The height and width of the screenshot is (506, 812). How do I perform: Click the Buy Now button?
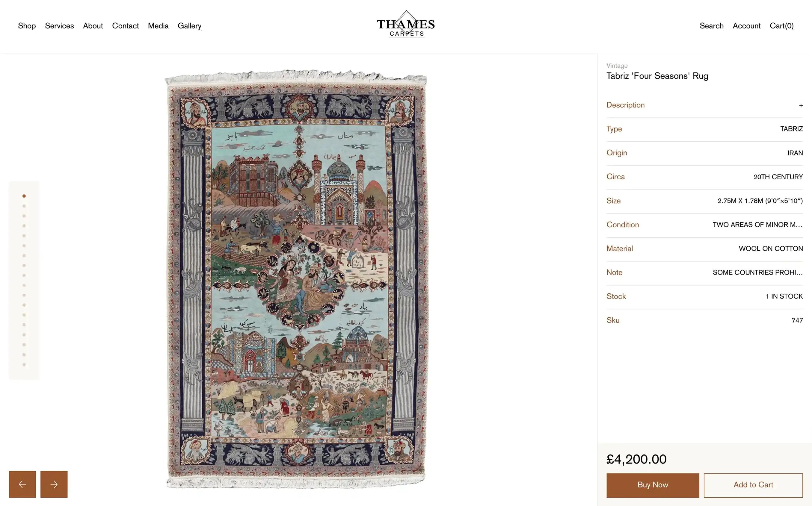point(653,485)
